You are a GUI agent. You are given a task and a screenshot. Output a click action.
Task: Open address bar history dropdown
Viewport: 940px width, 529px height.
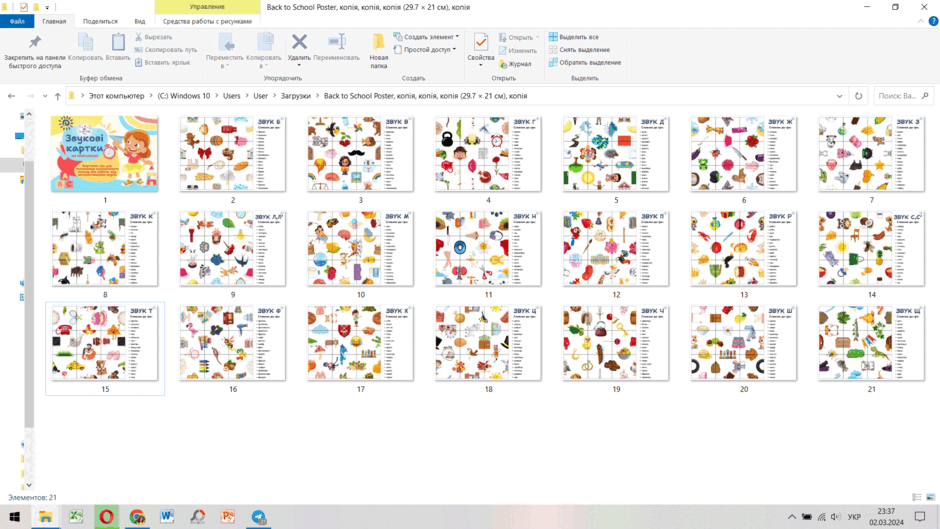coord(839,96)
